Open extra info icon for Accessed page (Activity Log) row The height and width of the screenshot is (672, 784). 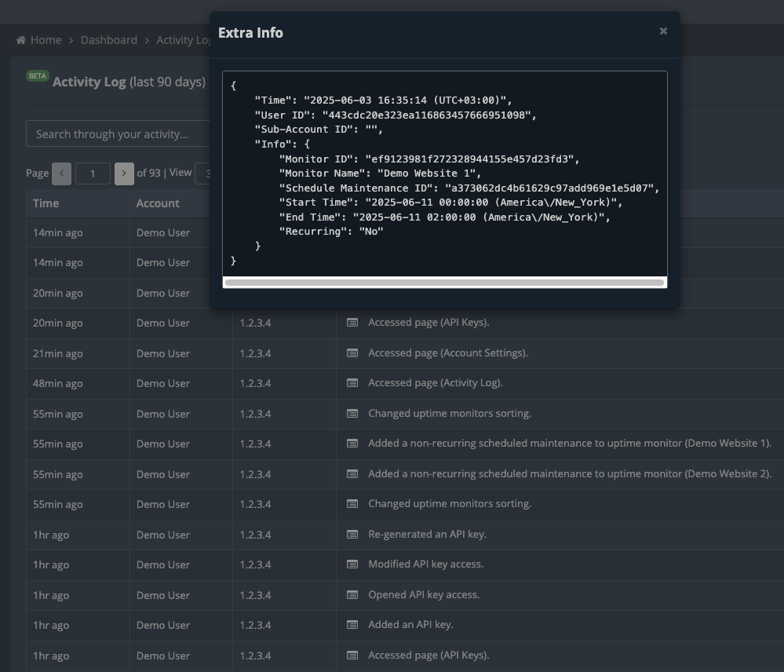(352, 384)
